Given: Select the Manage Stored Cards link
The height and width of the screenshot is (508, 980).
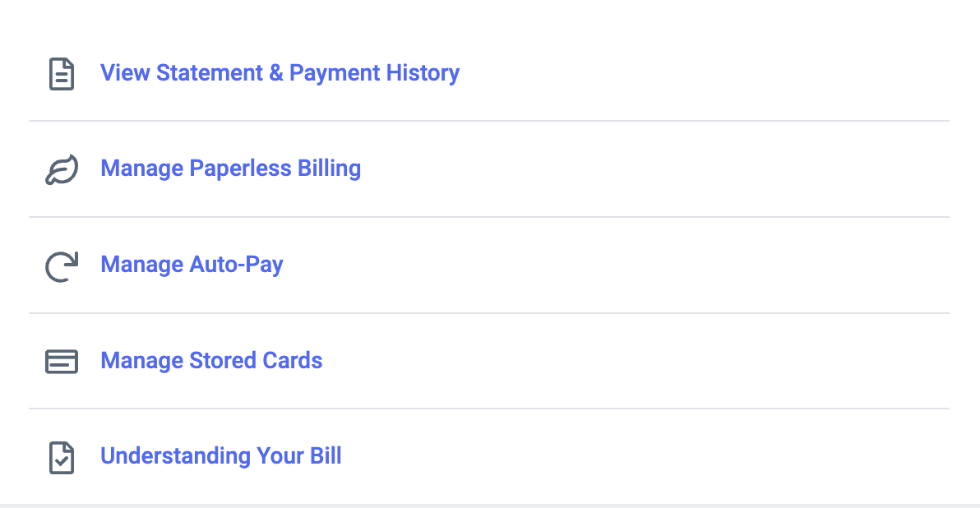Looking at the screenshot, I should click(x=211, y=360).
